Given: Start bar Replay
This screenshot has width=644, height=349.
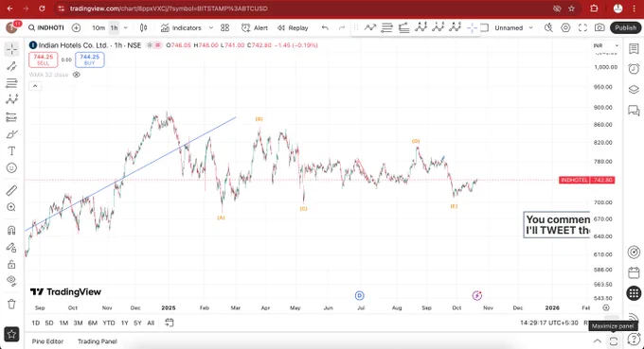Looking at the screenshot, I should [x=293, y=27].
